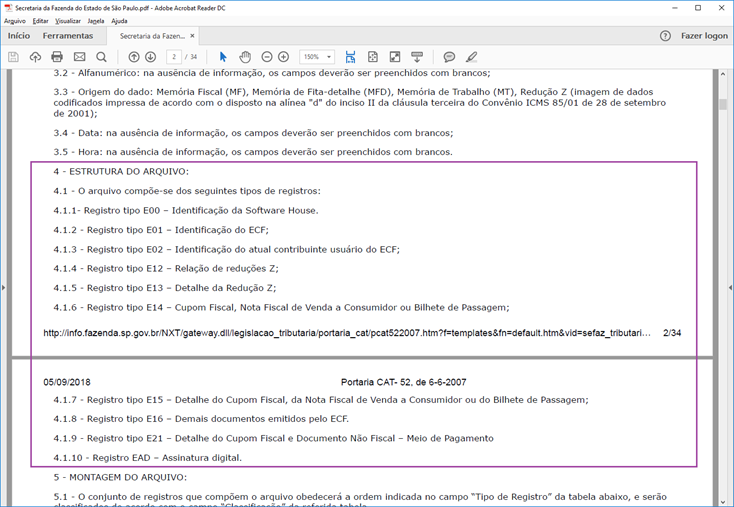
Task: Close the Secretaria da Fazen... tab
Action: click(x=192, y=36)
